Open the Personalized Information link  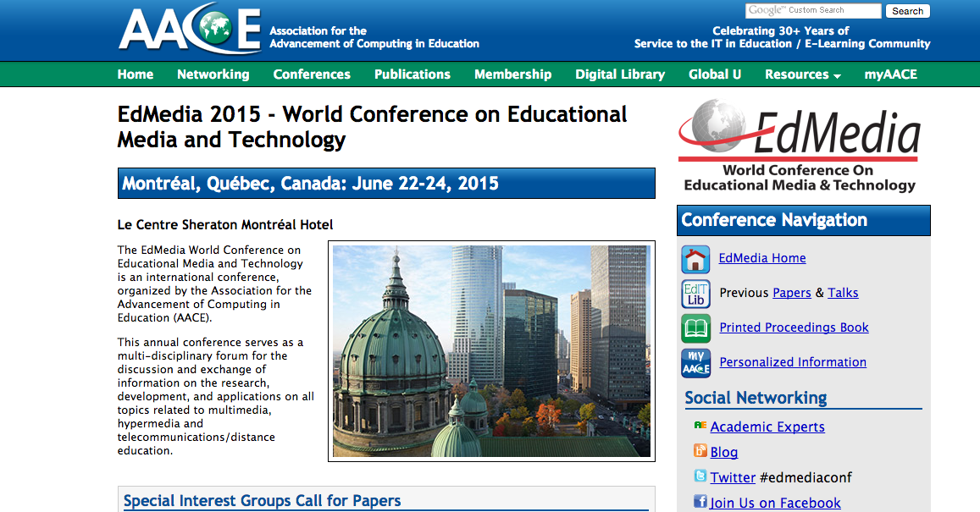coord(793,362)
